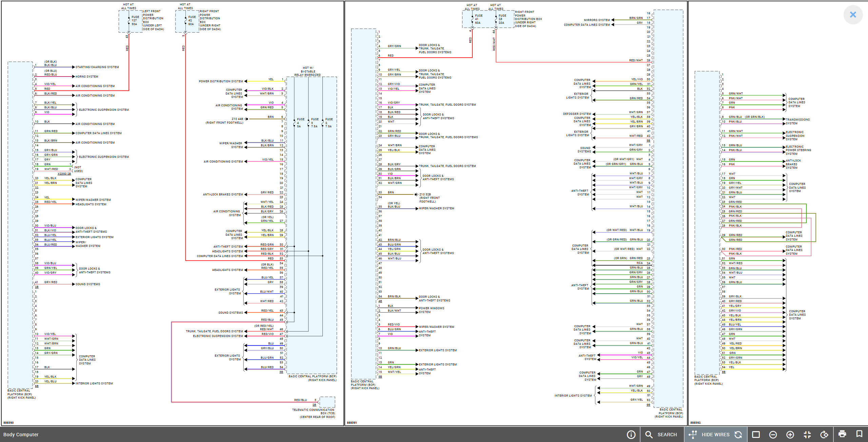Screen dimensions: 868x442
Task: Print the wiring diagram
Action: 842,434
